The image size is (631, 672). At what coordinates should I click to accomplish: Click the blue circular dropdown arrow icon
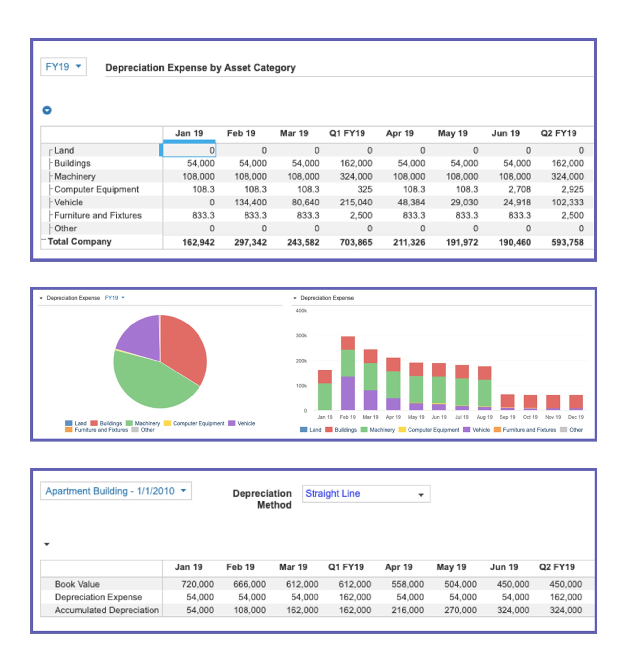pos(47,110)
